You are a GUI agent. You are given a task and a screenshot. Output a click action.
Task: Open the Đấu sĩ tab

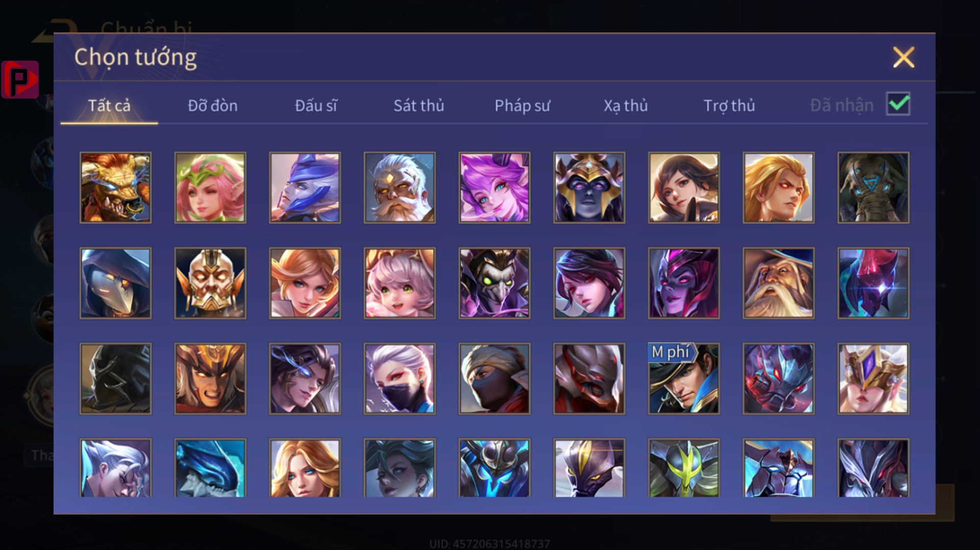point(316,106)
